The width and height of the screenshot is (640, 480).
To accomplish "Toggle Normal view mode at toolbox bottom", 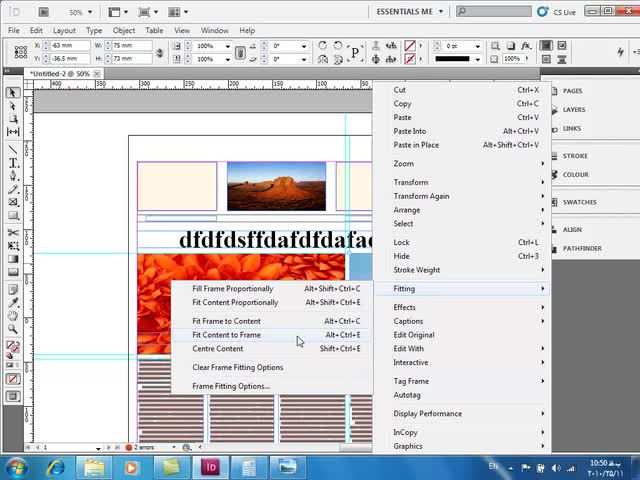I will 13,396.
